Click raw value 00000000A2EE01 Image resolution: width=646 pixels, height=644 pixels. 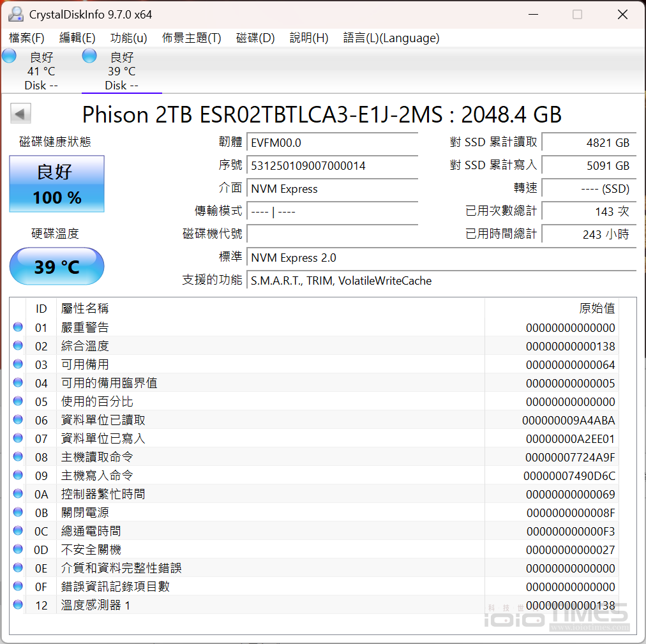pos(570,439)
